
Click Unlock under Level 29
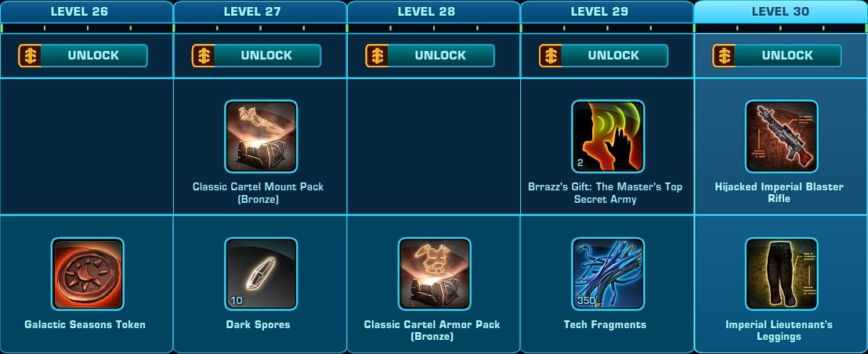(x=603, y=56)
